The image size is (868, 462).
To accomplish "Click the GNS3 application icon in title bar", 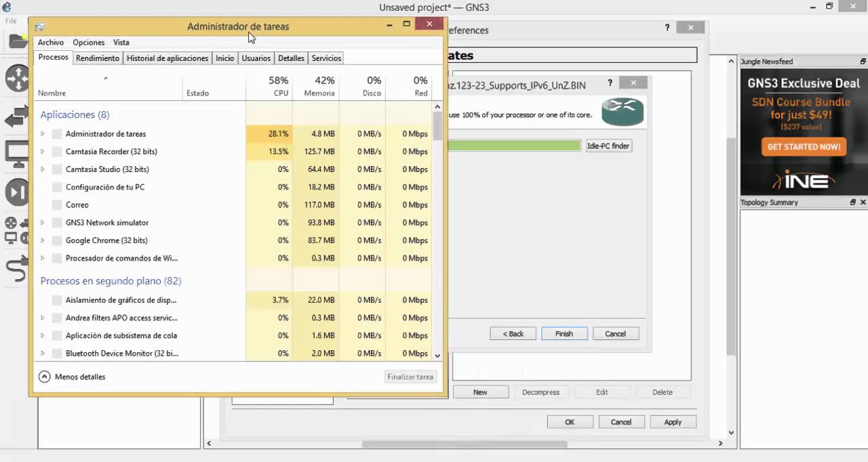I will tap(6, 7).
